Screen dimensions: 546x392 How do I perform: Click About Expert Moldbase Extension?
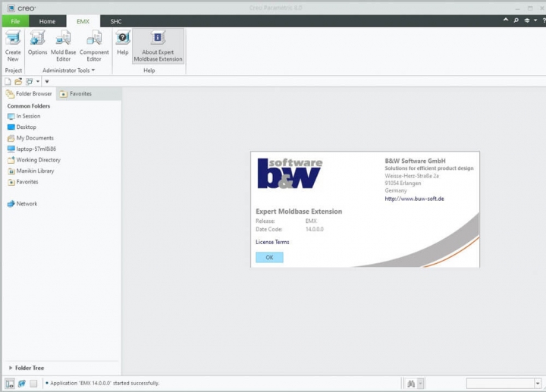[158, 46]
